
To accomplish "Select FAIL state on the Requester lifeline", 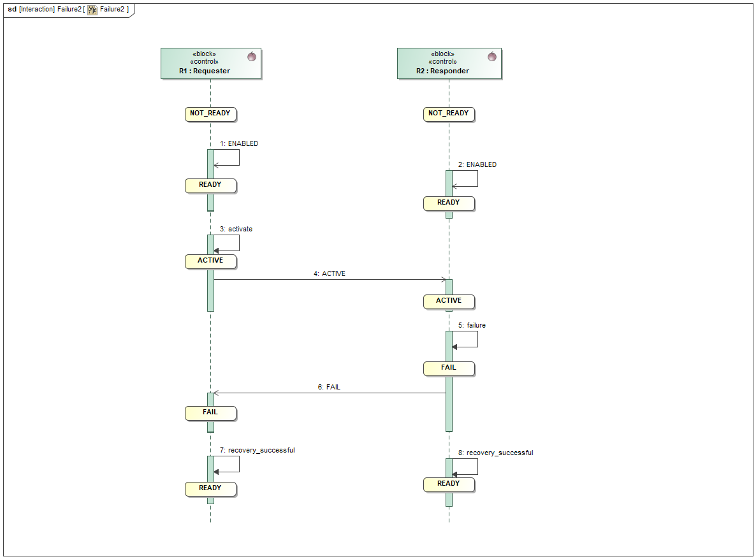I will pos(210,413).
